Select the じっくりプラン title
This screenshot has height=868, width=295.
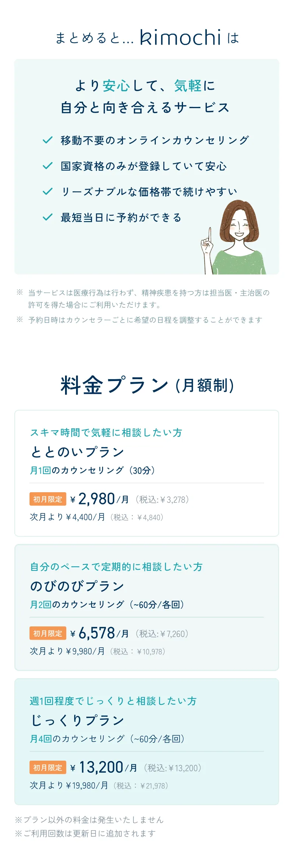[x=77, y=720]
